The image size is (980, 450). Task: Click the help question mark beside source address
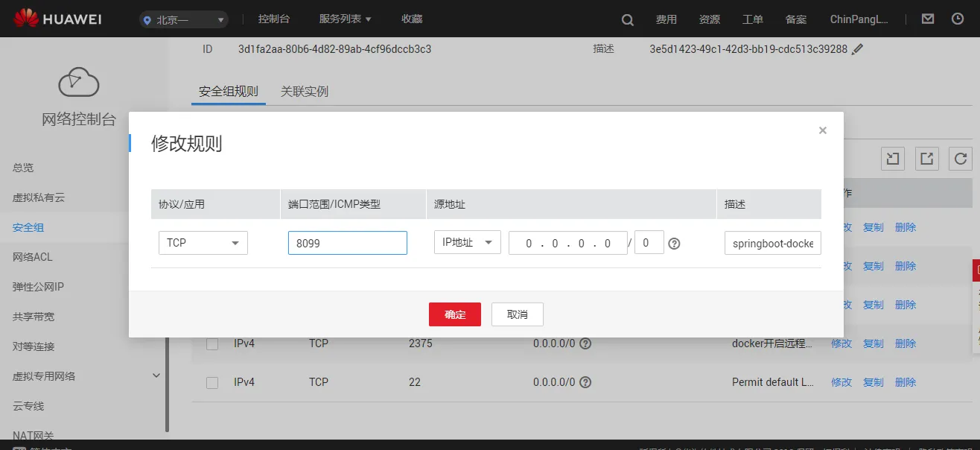pos(674,243)
